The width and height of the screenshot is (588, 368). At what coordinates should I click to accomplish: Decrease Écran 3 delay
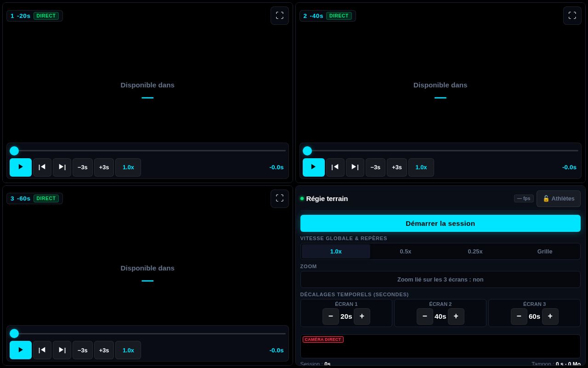(x=519, y=316)
